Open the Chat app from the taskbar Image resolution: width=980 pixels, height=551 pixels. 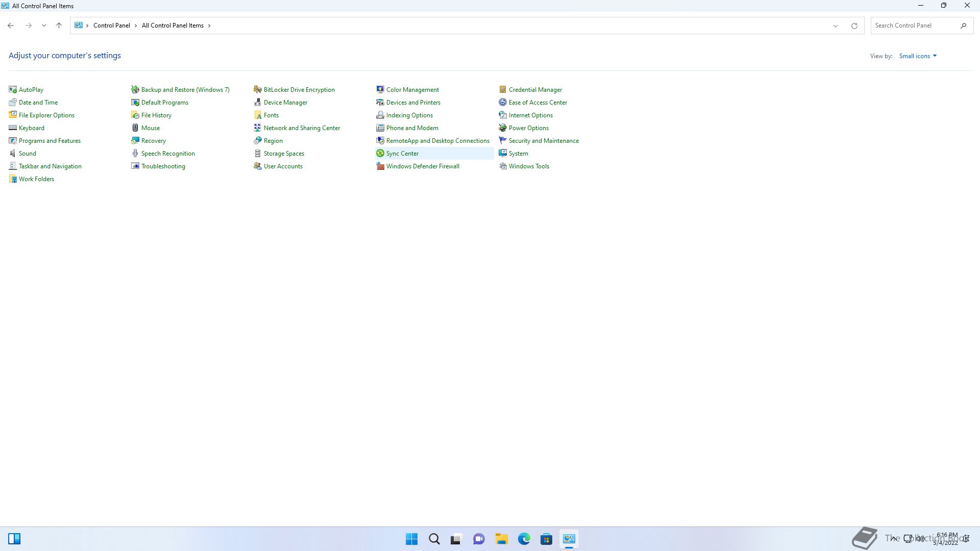[479, 539]
